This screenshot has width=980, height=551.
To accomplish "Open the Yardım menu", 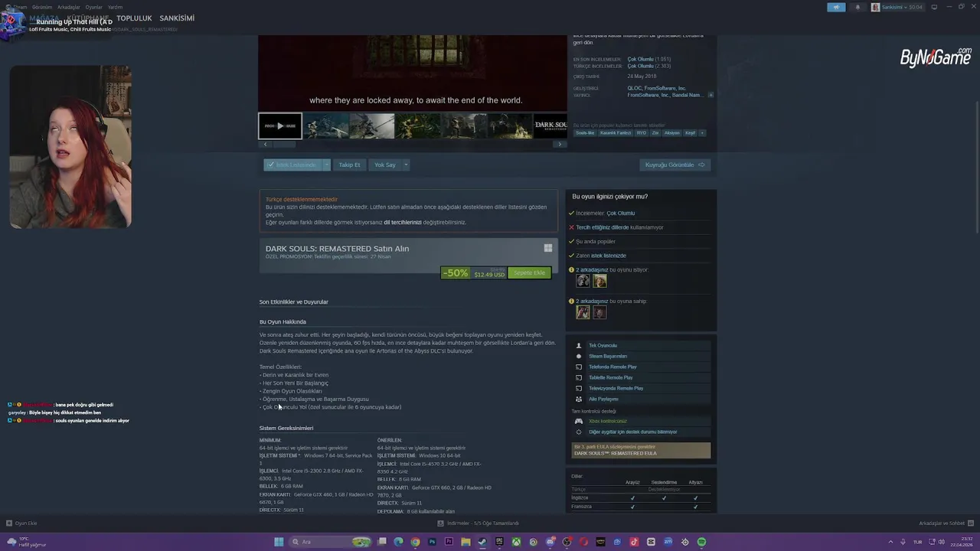I will click(115, 7).
